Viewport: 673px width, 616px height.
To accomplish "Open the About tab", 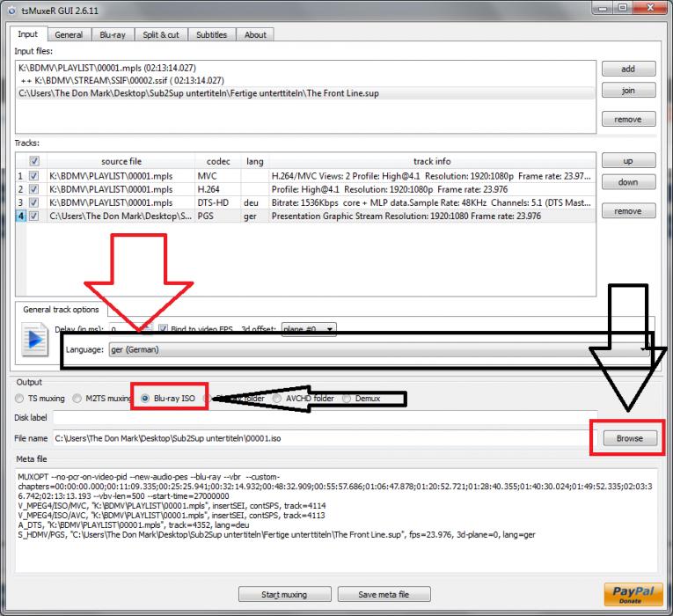I will pos(255,35).
